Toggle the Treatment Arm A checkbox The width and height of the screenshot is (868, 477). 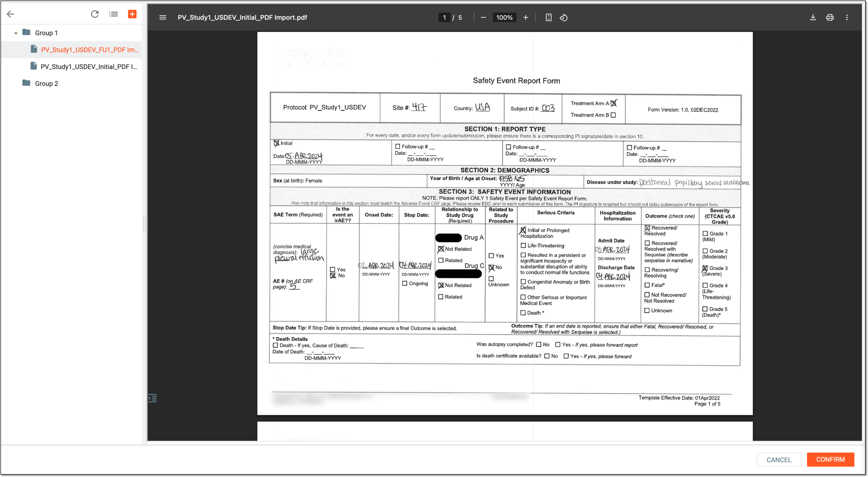point(614,103)
